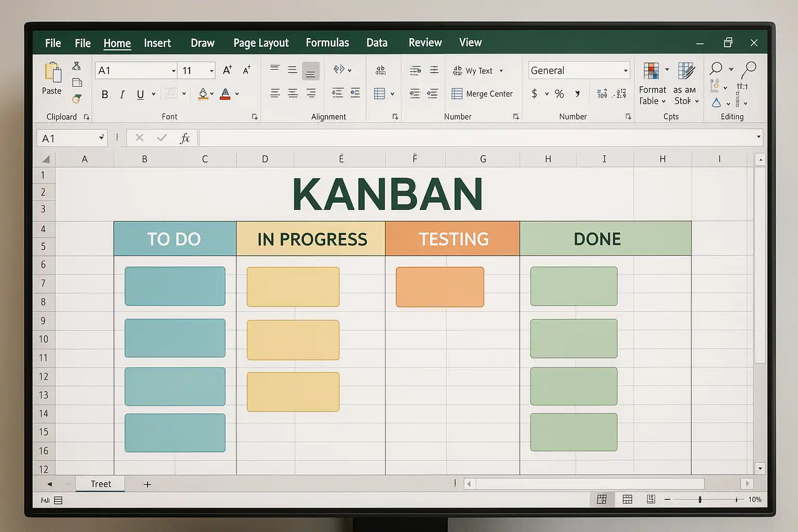The width and height of the screenshot is (798, 532).
Task: Click the Select All corner triangle
Action: point(46,159)
